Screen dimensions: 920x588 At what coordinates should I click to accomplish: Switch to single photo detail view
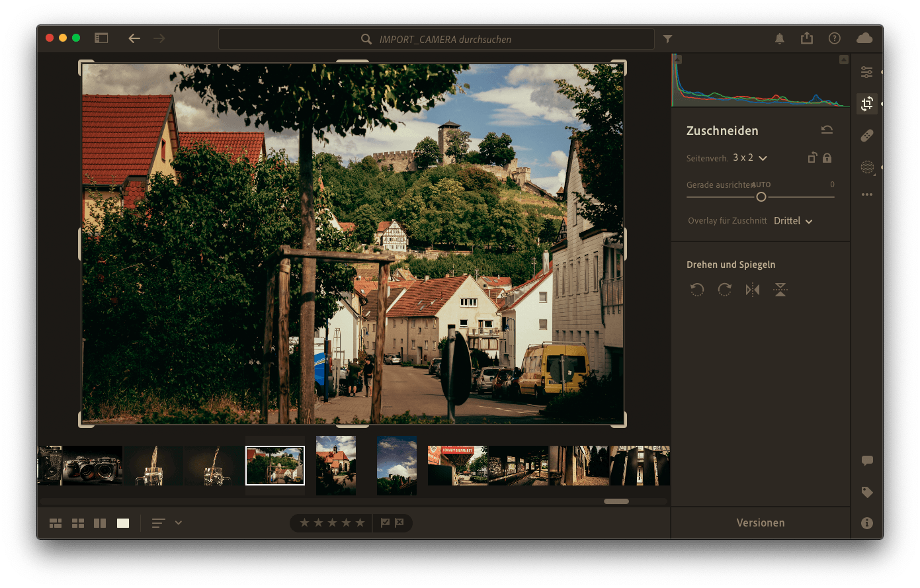point(123,523)
